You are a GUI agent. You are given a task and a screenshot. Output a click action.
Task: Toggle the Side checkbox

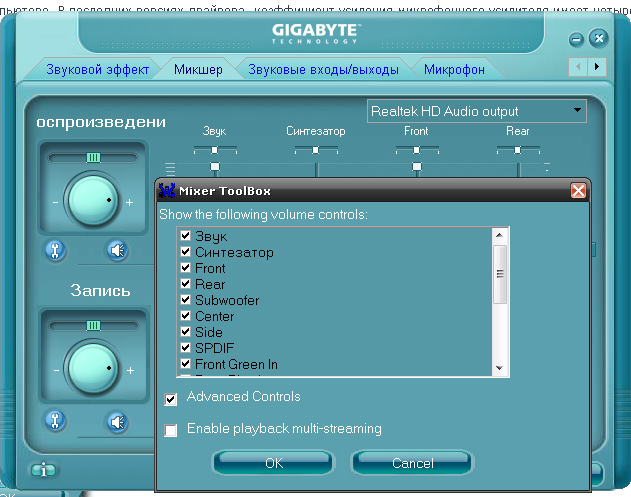186,331
